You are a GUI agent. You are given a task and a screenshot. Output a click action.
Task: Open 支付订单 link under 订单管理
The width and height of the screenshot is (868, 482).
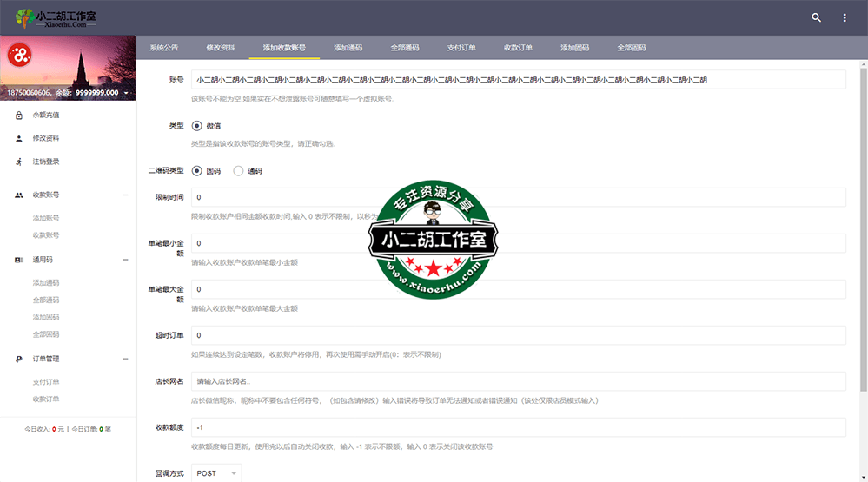coord(46,382)
